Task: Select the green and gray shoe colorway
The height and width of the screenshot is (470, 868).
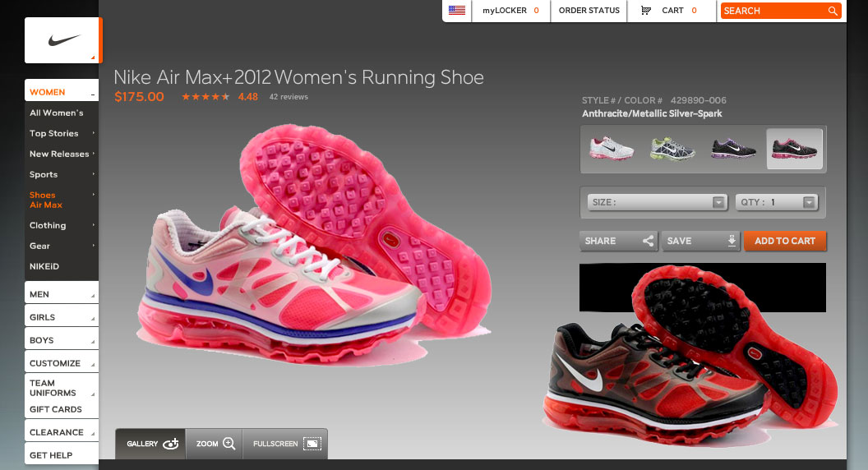Action: [x=672, y=149]
